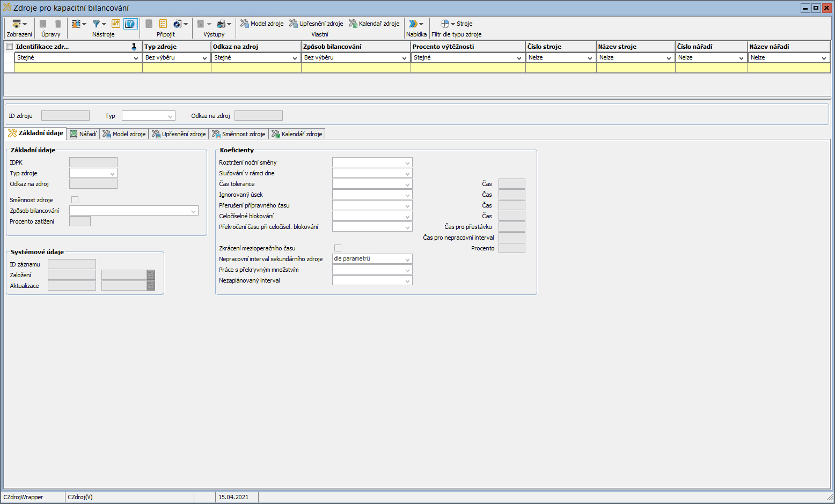Click the orange settings icon in Nástroje
This screenshot has height=504, width=835.
point(115,24)
